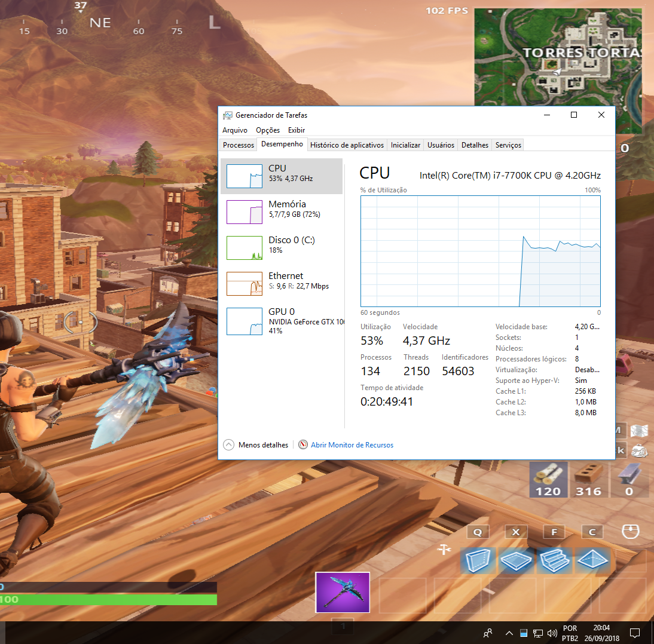The height and width of the screenshot is (644, 654).
Task: Click the C keybind label
Action: [592, 532]
